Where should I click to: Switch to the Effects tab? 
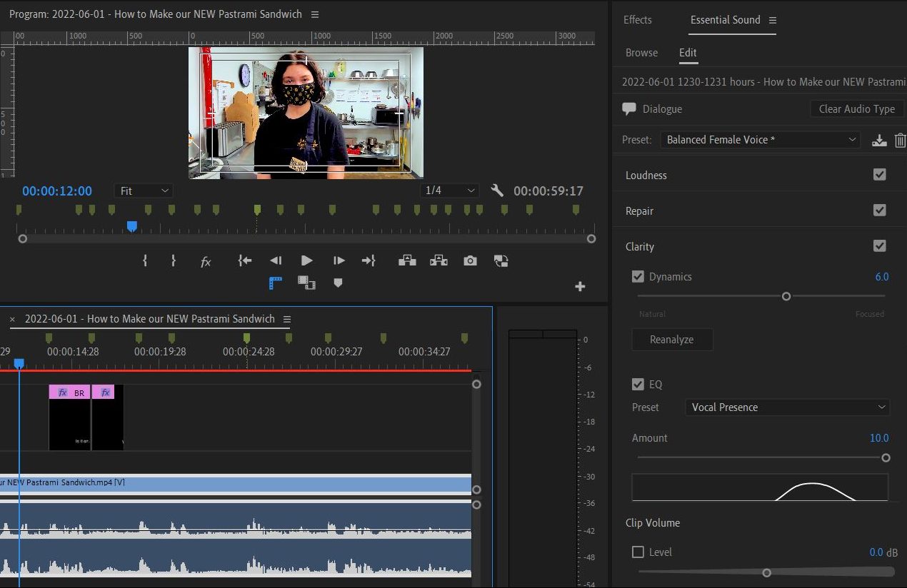click(x=638, y=20)
